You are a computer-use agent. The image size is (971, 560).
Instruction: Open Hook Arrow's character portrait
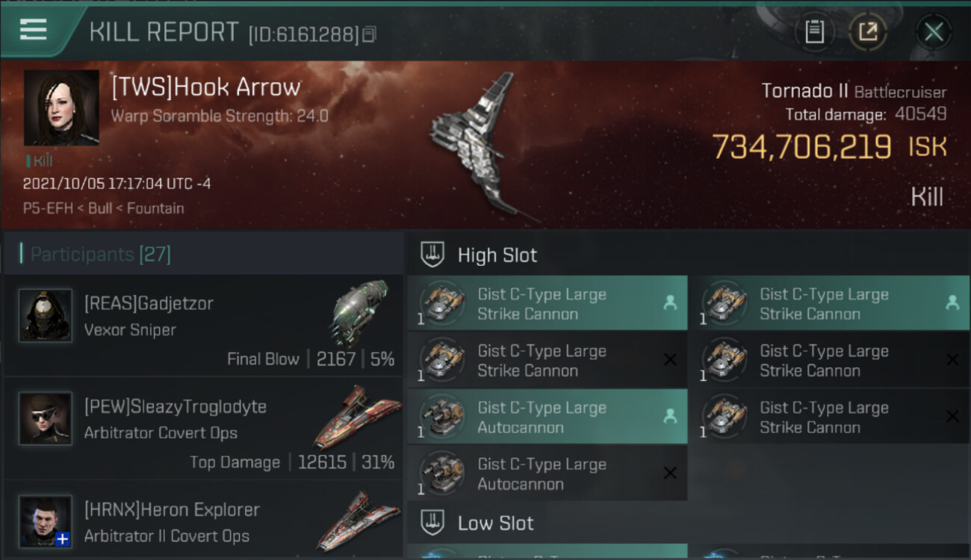point(61,108)
